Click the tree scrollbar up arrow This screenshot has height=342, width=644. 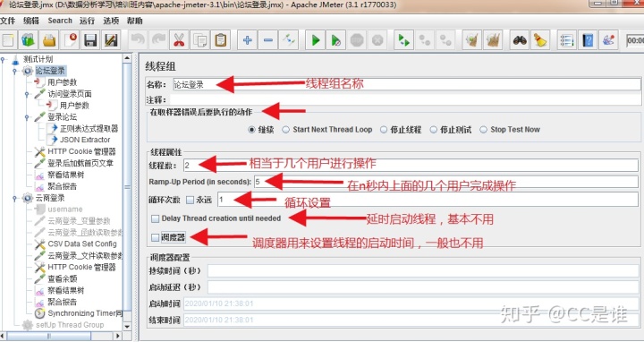click(127, 58)
